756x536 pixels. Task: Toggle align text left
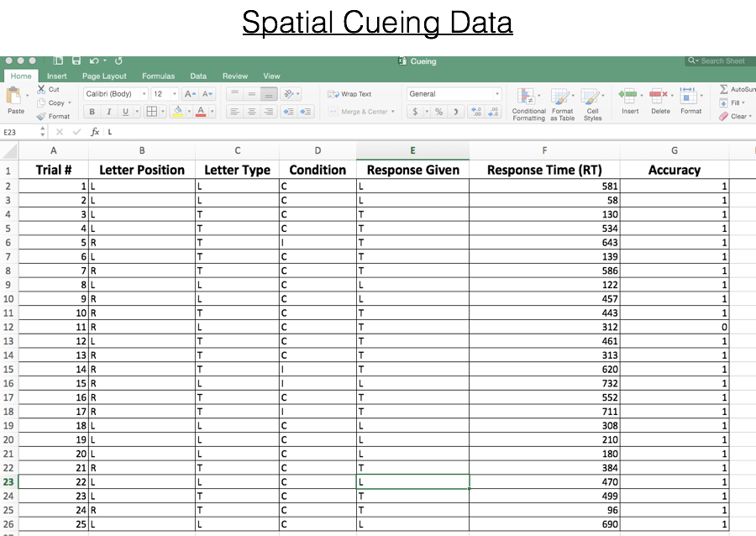tap(234, 112)
